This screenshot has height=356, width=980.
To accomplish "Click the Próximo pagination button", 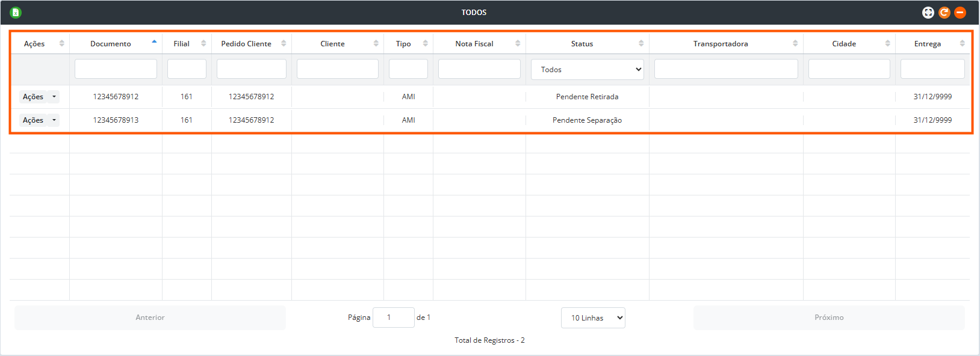I will click(x=828, y=318).
